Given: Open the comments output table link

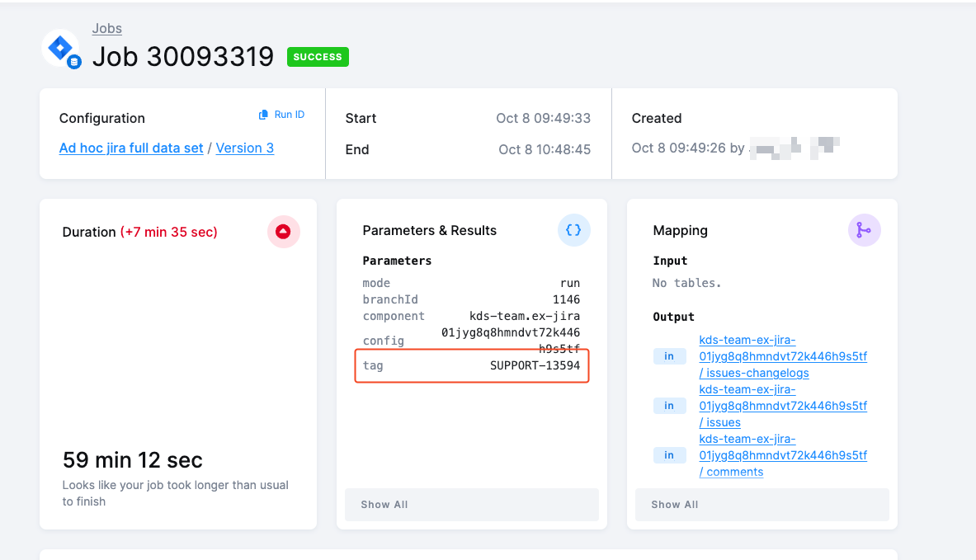Looking at the screenshot, I should click(x=782, y=455).
